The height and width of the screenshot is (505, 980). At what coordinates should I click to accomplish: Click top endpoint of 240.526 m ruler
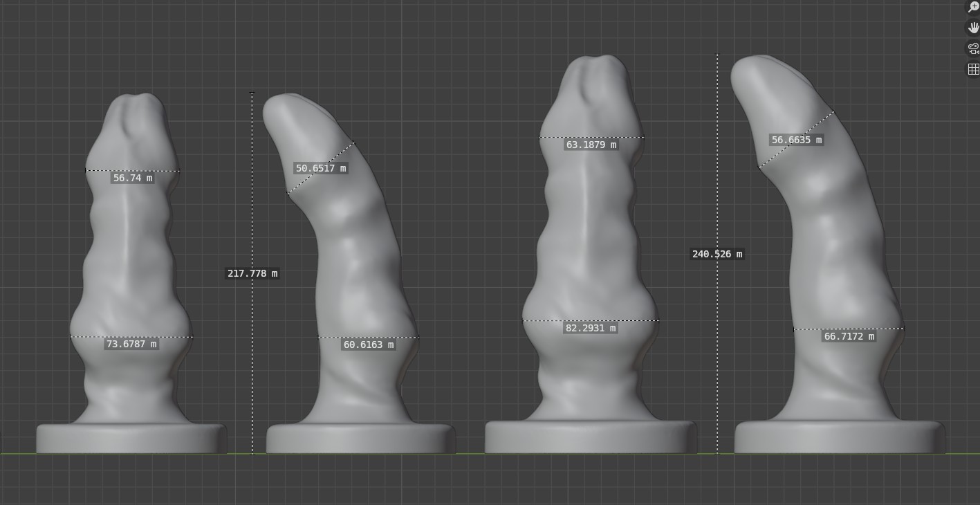pos(717,54)
